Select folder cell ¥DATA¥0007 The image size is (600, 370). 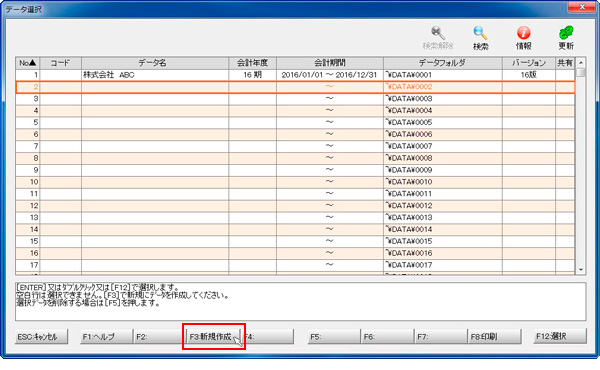tap(443, 146)
